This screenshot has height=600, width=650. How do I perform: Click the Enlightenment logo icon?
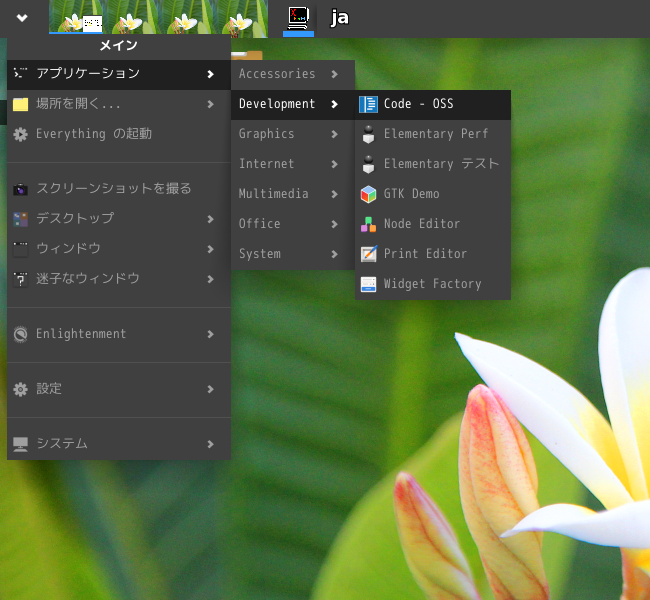coord(20,334)
